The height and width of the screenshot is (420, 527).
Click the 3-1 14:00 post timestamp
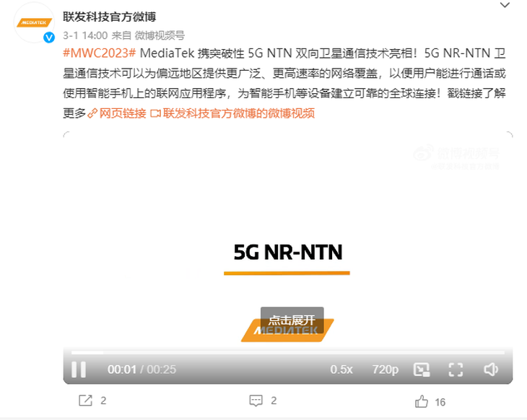pos(85,35)
